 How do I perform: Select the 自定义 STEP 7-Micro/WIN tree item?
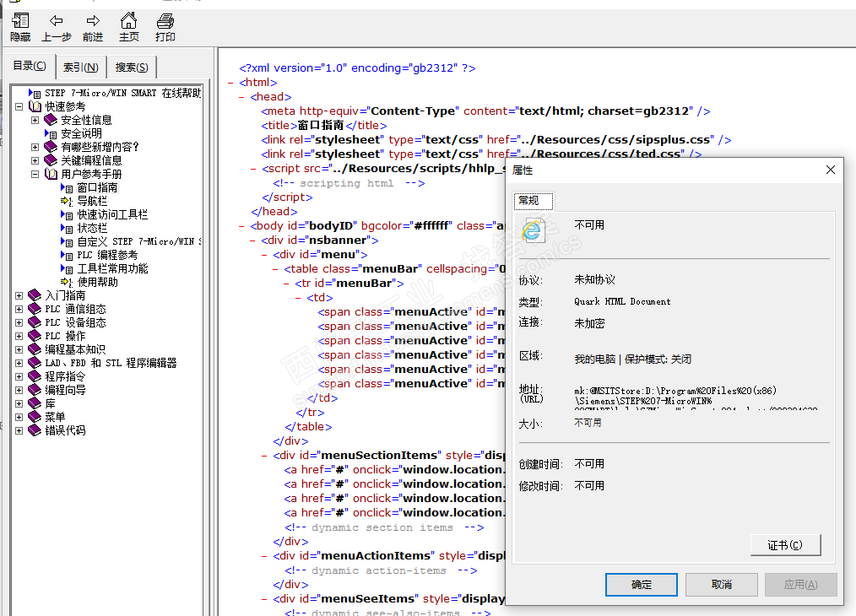(x=139, y=241)
